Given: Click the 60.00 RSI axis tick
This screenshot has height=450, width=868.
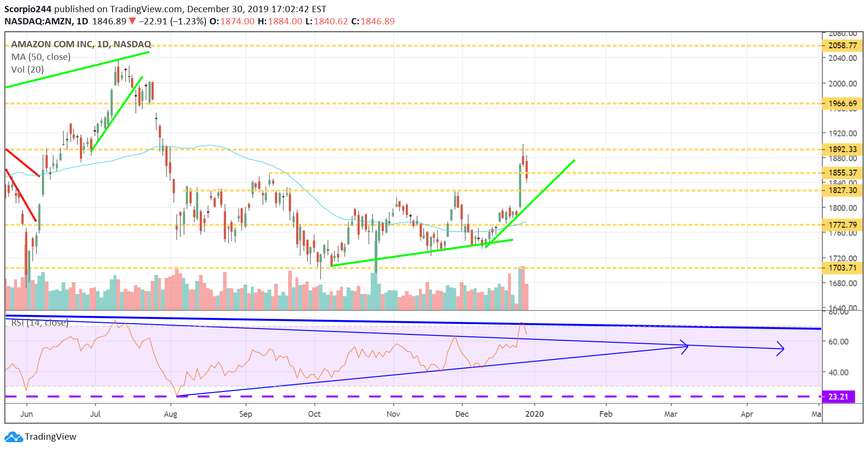Looking at the screenshot, I should [839, 342].
